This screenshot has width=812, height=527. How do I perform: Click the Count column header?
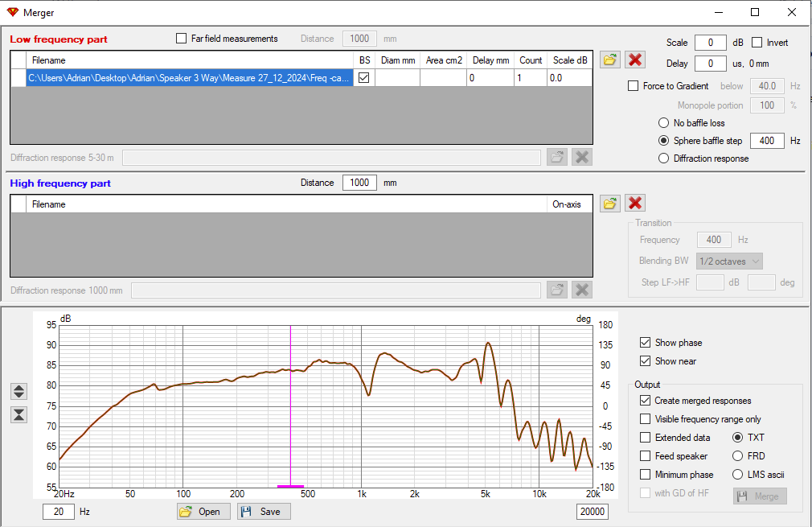pyautogui.click(x=531, y=60)
